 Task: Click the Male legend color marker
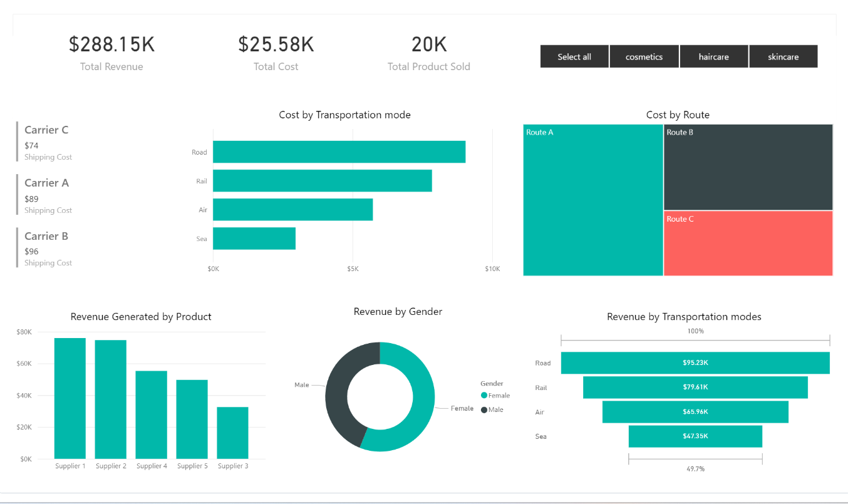coord(484,410)
